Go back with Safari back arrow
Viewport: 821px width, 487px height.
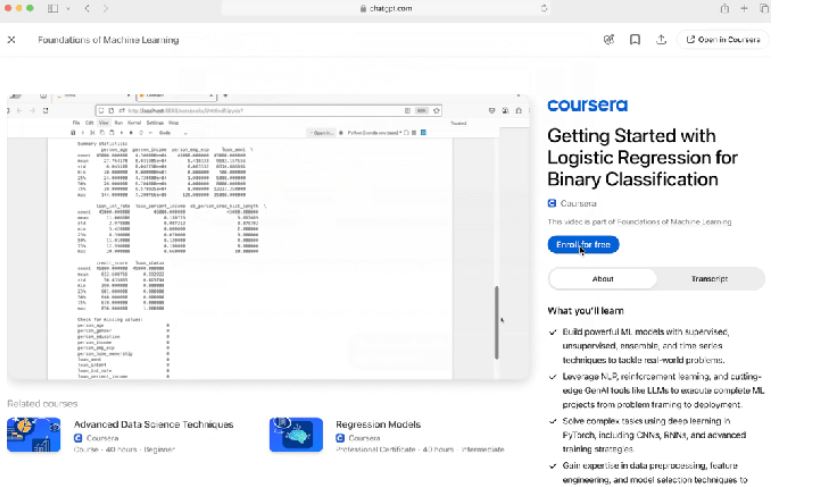(87, 8)
